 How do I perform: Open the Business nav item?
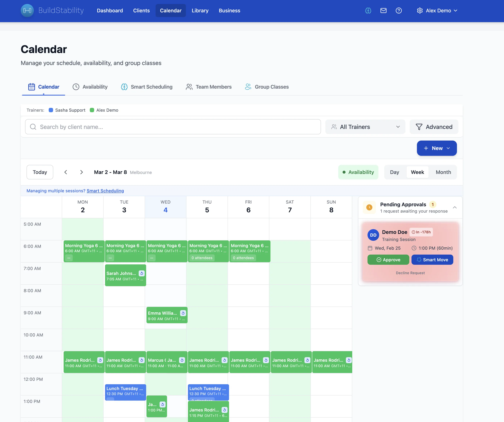tap(229, 11)
